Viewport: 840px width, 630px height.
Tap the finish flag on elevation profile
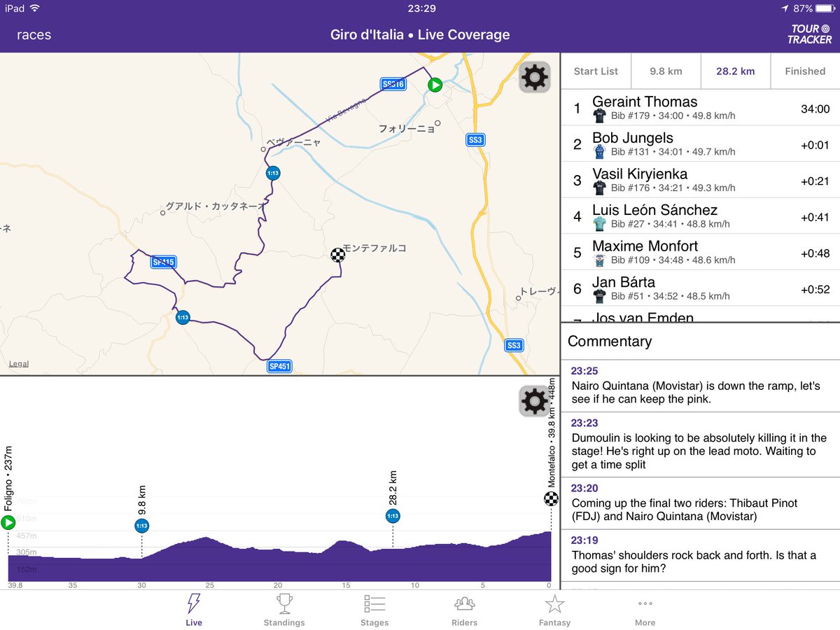tap(551, 498)
